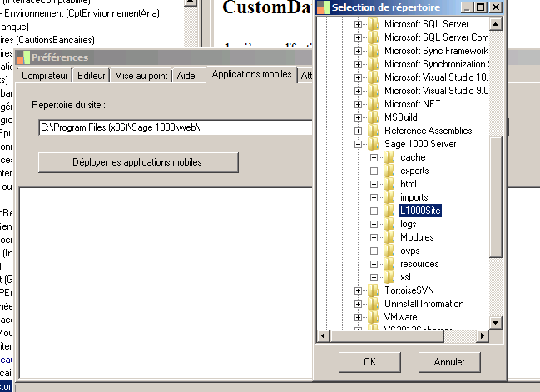
Task: Click the Microsoft SQL Server folder icon
Action: click(x=373, y=24)
